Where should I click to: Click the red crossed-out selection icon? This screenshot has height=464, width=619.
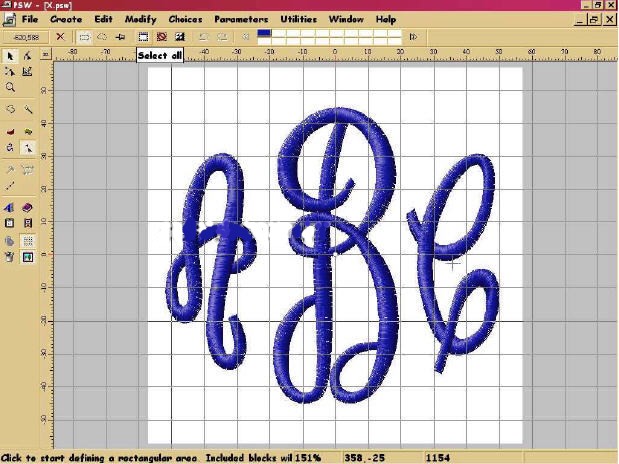click(x=161, y=37)
